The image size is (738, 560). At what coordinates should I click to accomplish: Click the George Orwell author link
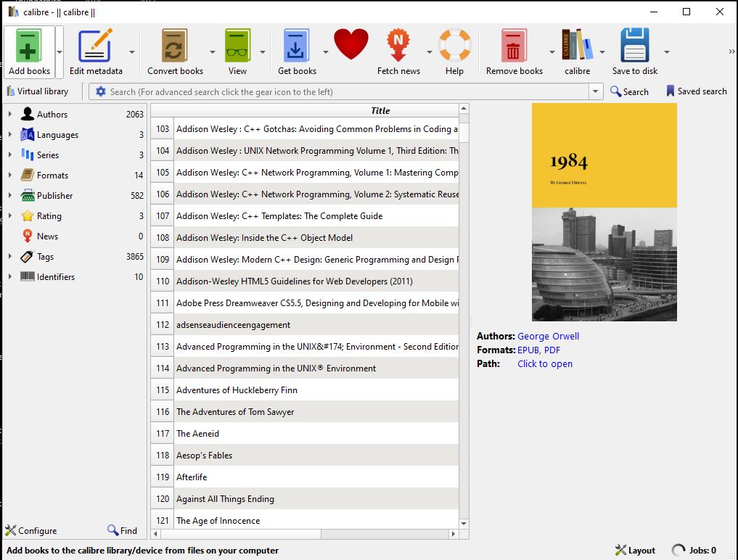click(548, 336)
